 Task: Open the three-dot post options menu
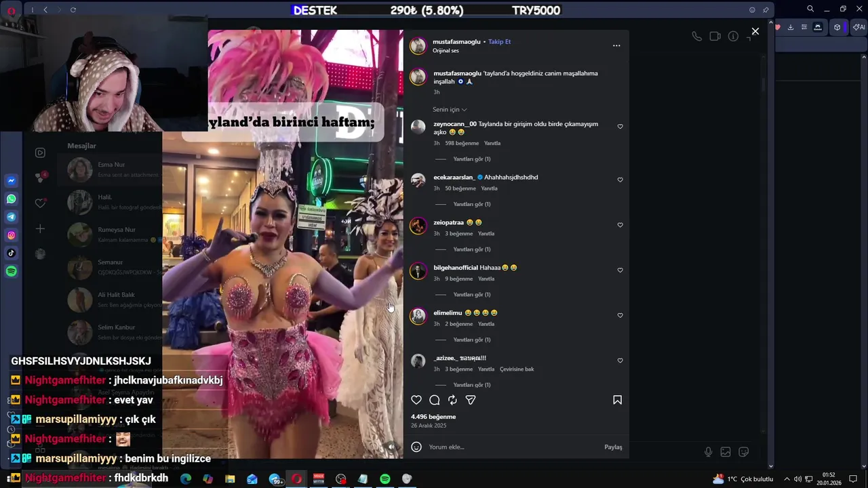616,45
